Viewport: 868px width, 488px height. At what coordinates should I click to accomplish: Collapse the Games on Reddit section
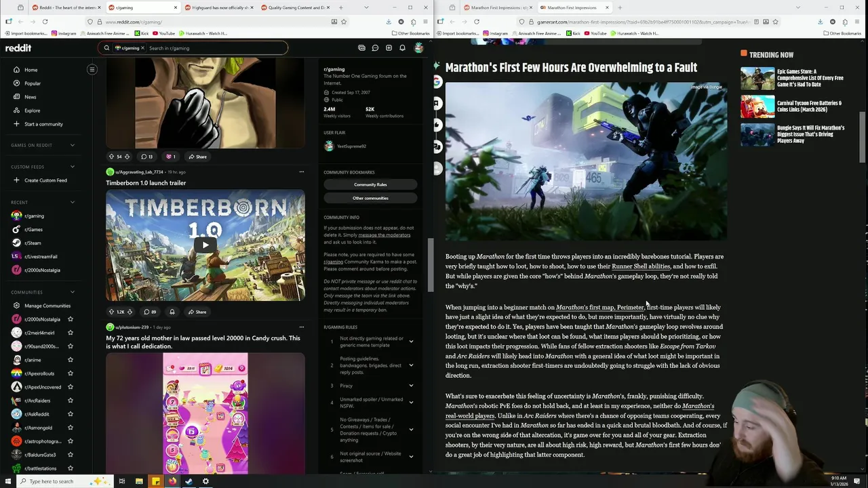(x=73, y=145)
